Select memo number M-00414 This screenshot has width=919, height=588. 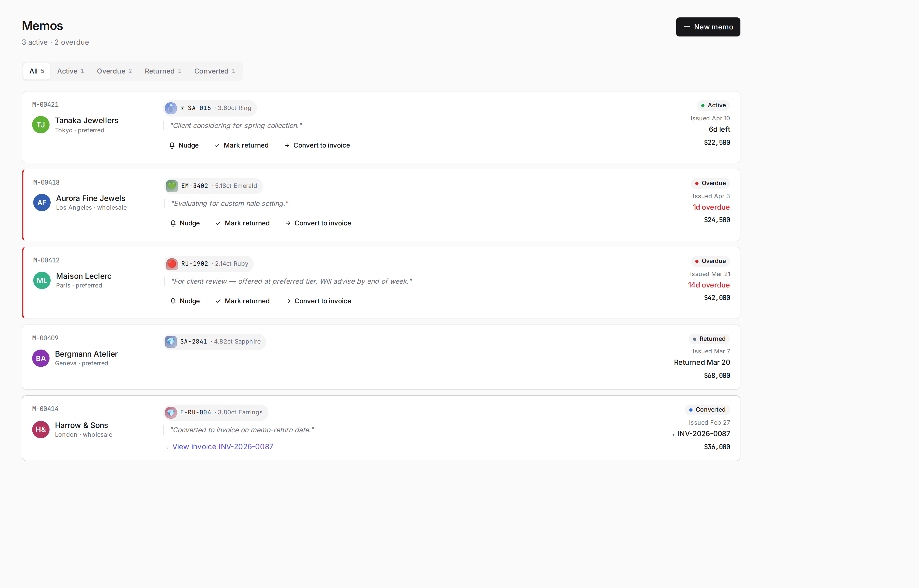(x=45, y=409)
